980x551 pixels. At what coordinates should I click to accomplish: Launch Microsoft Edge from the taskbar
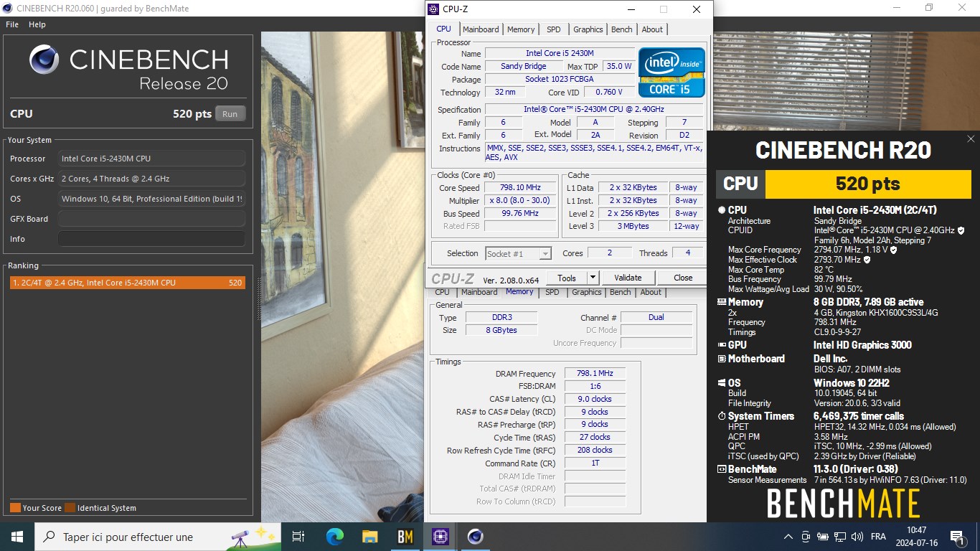coord(335,536)
